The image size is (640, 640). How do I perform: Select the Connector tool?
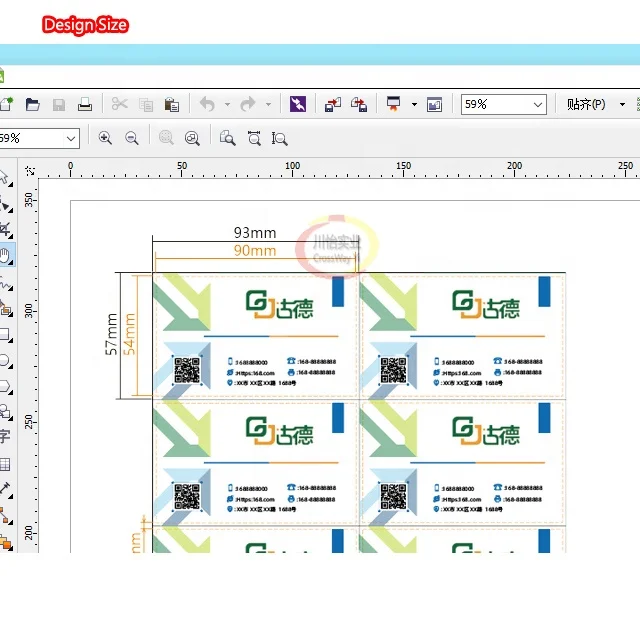[5, 515]
